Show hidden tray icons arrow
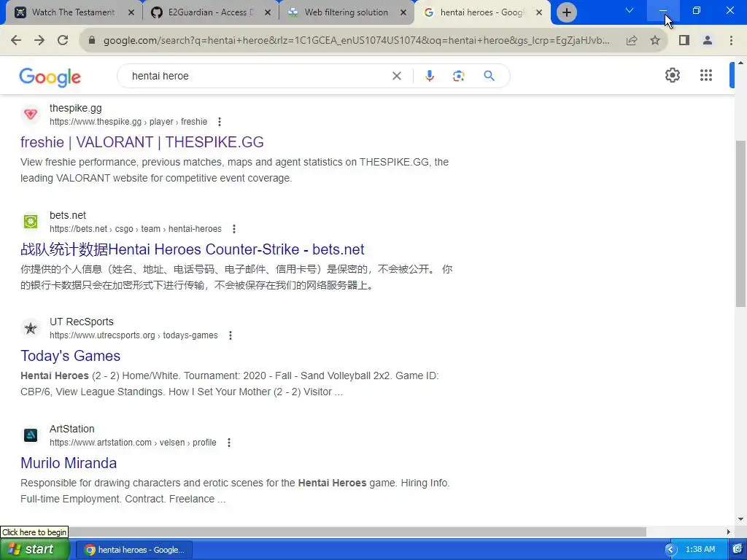This screenshot has height=560, width=747. pyautogui.click(x=671, y=550)
